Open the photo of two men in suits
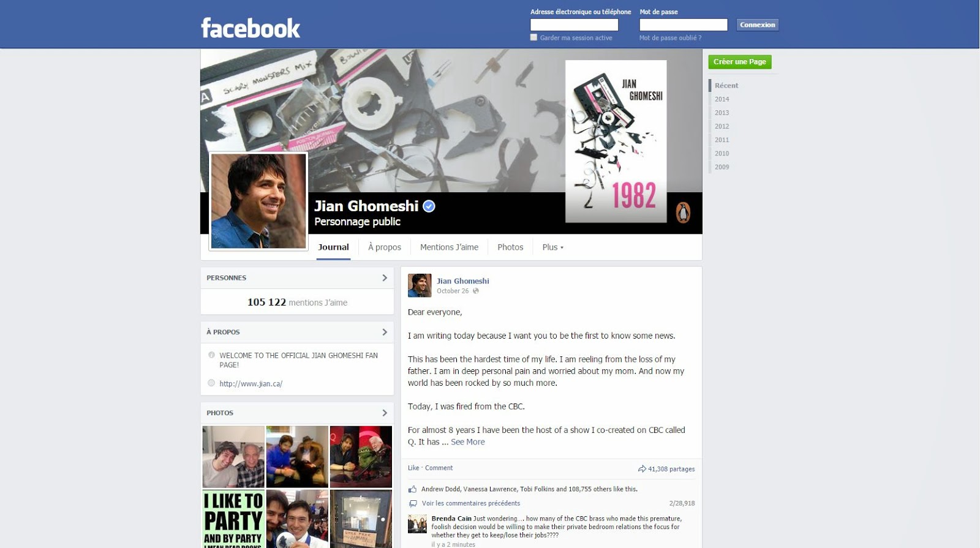The width and height of the screenshot is (980, 548). click(x=297, y=519)
